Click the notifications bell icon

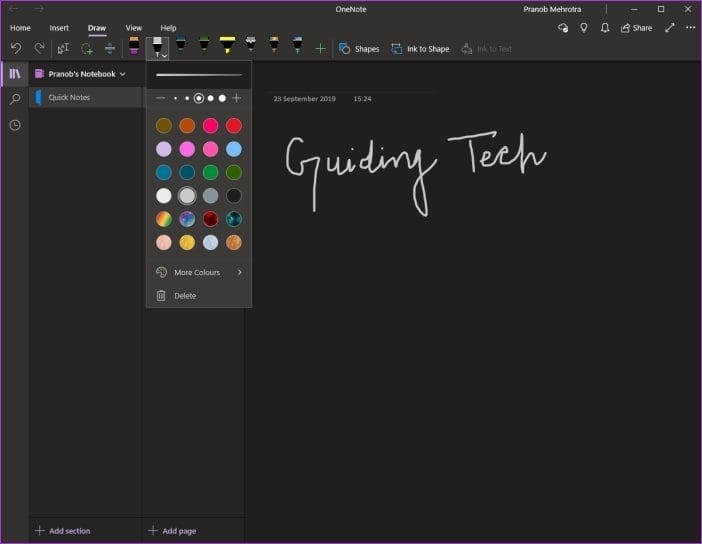[605, 28]
